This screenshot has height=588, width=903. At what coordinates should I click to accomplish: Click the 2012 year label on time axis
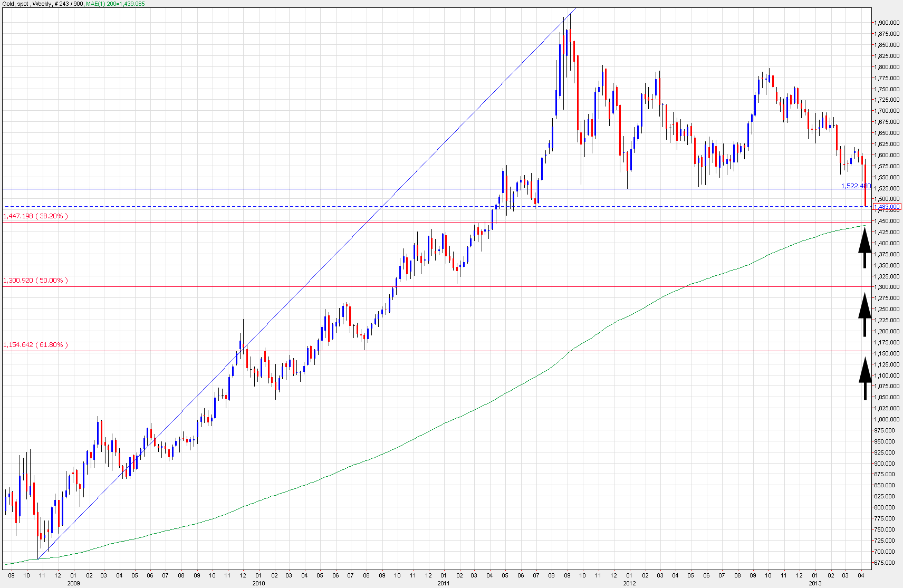point(629,583)
